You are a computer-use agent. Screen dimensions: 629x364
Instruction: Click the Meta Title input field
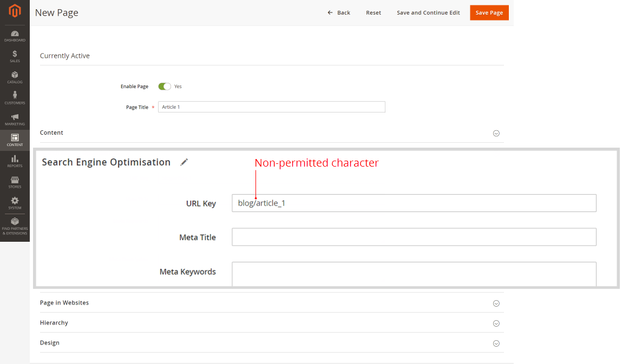414,237
